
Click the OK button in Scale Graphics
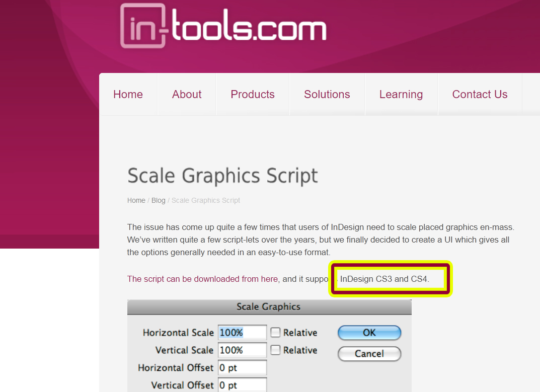pos(369,333)
